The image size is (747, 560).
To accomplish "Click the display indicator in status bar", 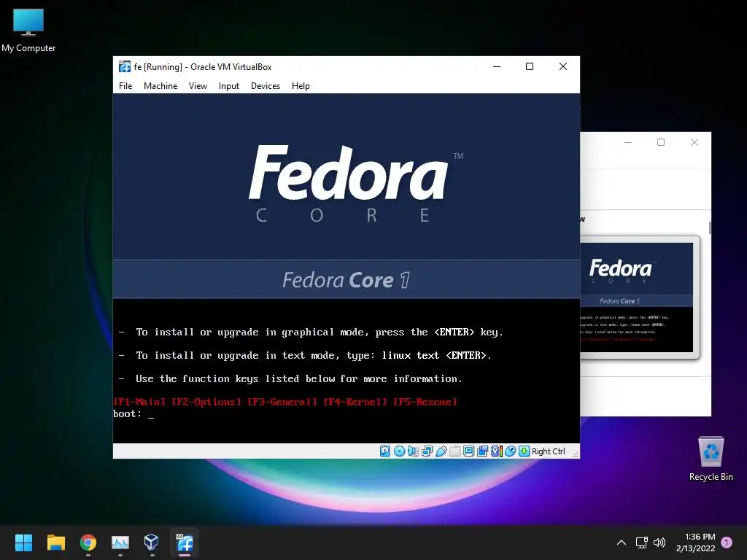I will [468, 451].
